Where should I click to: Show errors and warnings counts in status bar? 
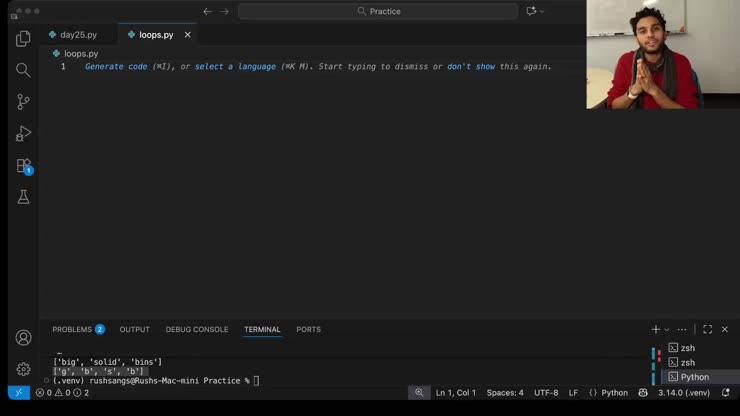coord(62,393)
